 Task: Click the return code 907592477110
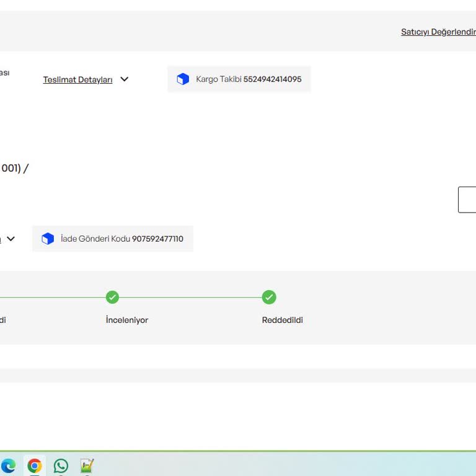coord(157,239)
